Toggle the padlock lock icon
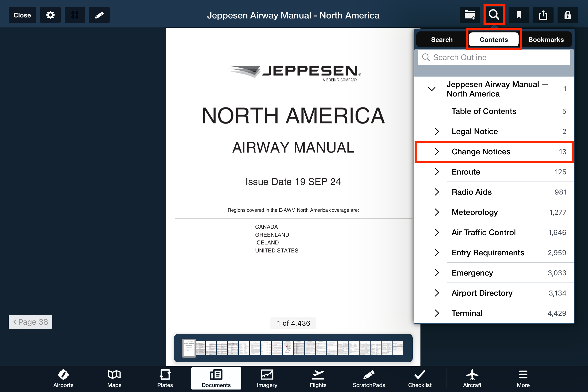Image resolution: width=588 pixels, height=392 pixels. [568, 15]
